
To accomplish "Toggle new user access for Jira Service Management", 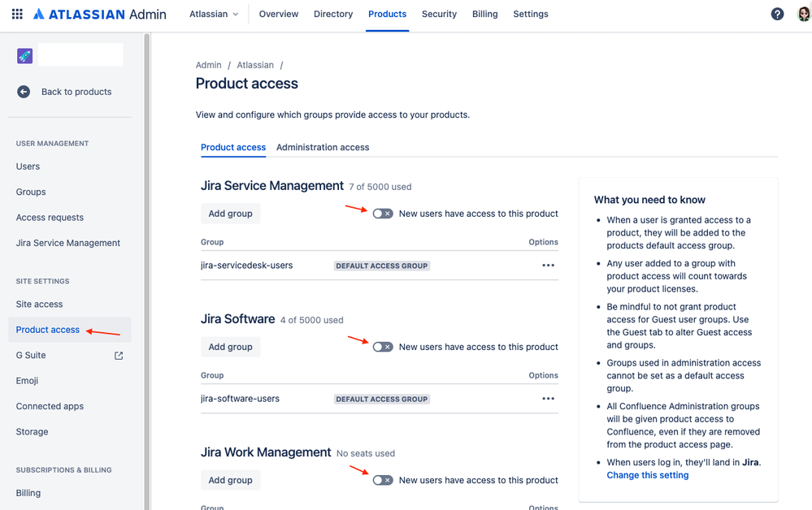I will point(383,214).
